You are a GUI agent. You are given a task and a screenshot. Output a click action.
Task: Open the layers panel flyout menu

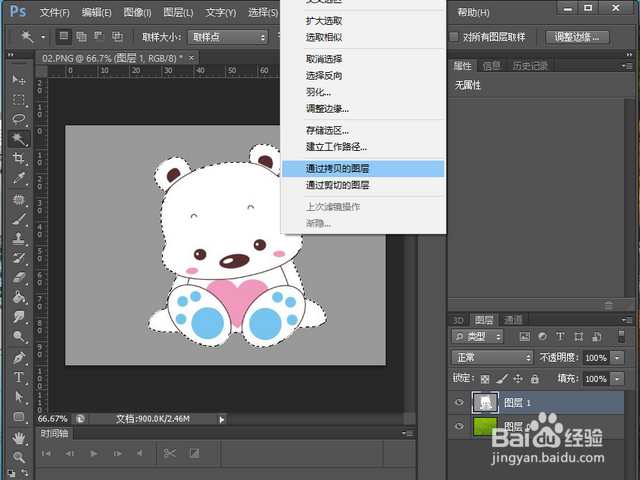coord(627,320)
